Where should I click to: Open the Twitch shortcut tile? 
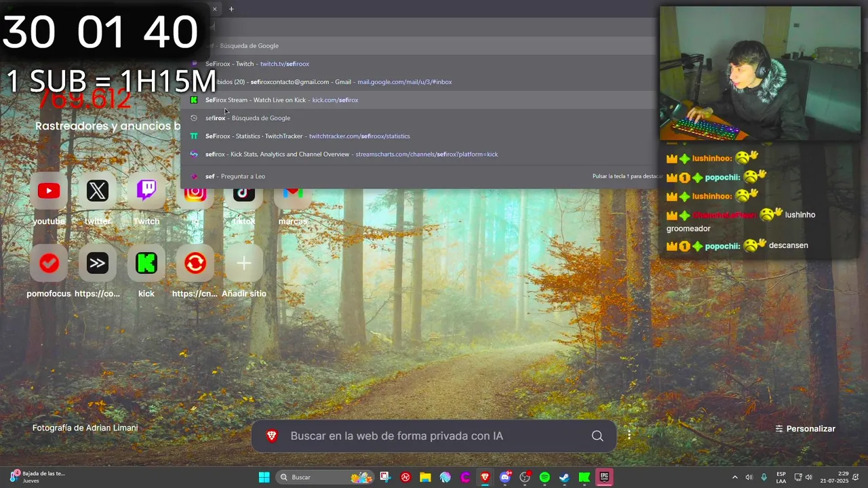(x=146, y=192)
